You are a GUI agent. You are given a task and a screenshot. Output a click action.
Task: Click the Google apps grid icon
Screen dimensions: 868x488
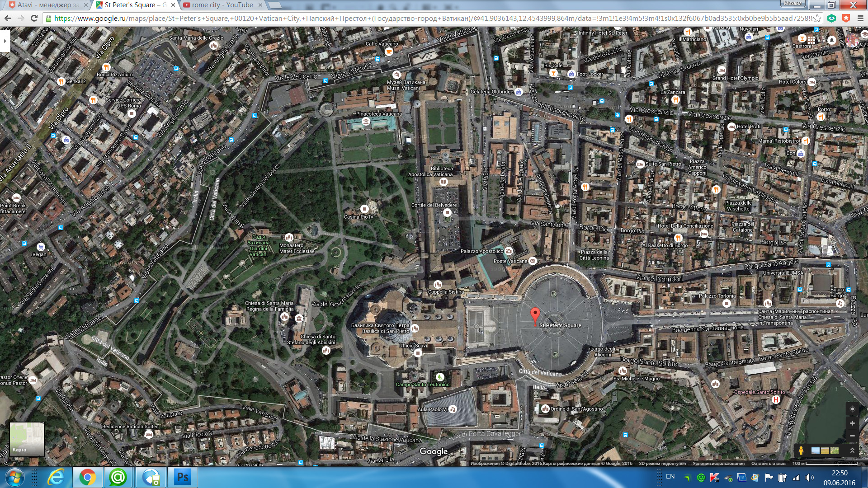[x=811, y=40]
